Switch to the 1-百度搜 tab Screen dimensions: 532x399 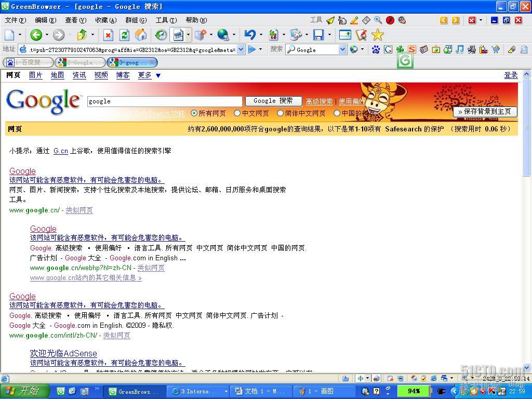(x=28, y=62)
